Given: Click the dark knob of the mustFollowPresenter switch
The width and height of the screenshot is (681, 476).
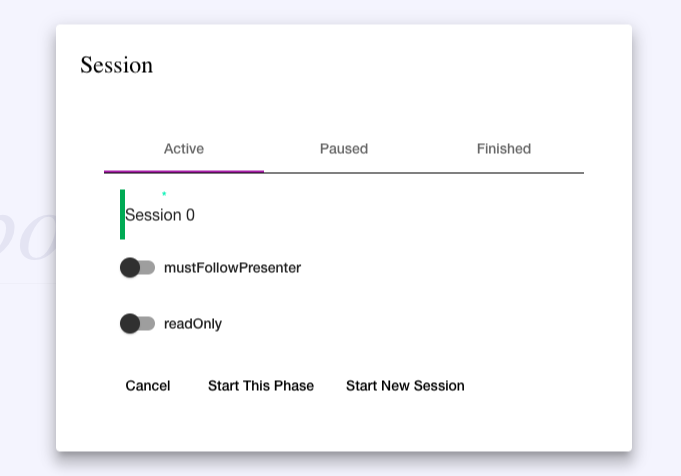Looking at the screenshot, I should pyautogui.click(x=129, y=268).
